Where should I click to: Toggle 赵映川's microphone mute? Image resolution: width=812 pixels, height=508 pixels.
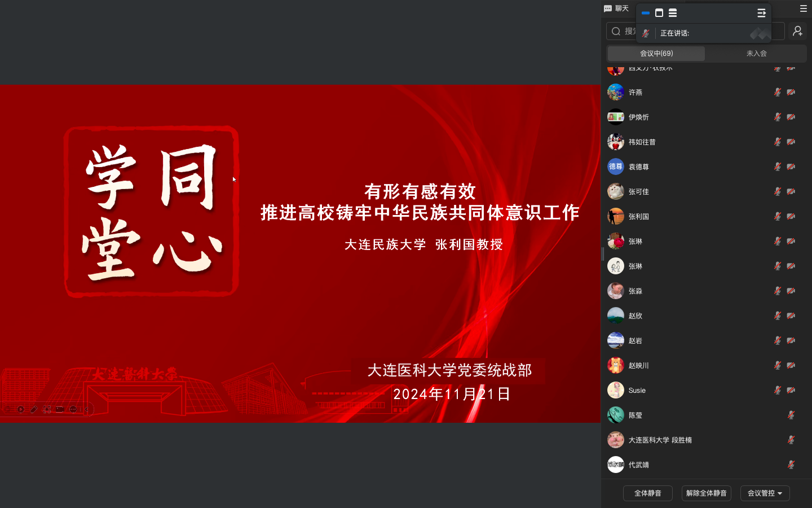pos(778,365)
